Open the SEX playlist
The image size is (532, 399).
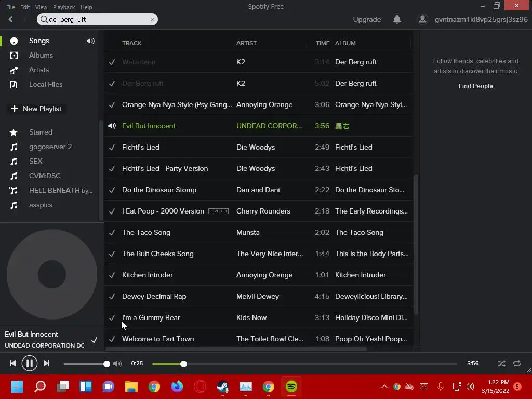(36, 162)
